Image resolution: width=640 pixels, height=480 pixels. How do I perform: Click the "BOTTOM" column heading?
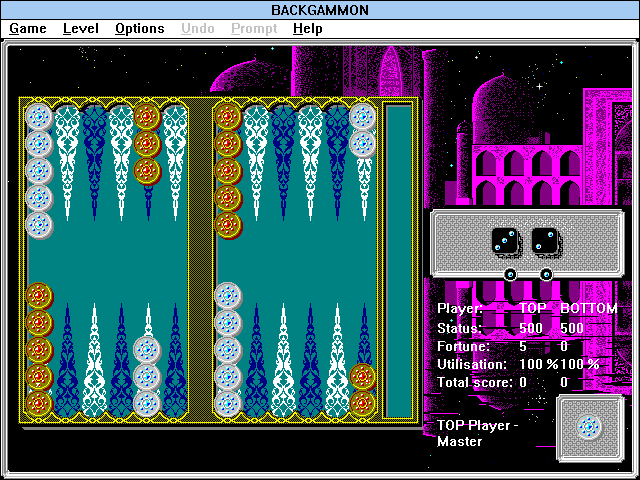pyautogui.click(x=589, y=309)
